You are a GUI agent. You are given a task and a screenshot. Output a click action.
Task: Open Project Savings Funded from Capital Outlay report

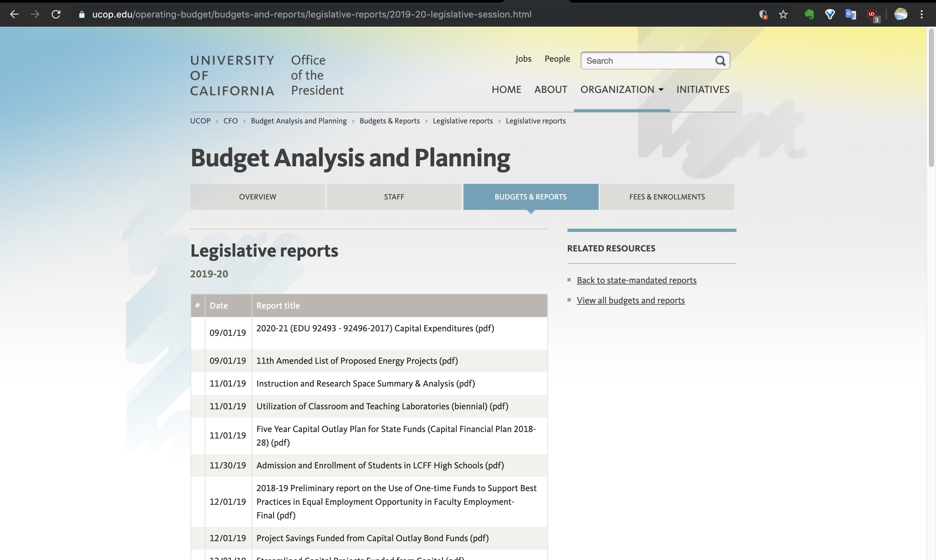click(x=372, y=538)
